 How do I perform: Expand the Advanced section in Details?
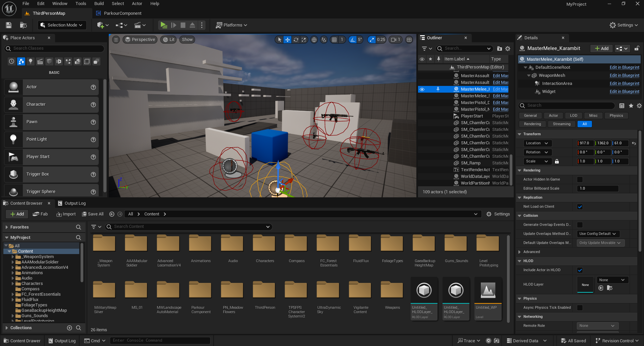(x=532, y=252)
